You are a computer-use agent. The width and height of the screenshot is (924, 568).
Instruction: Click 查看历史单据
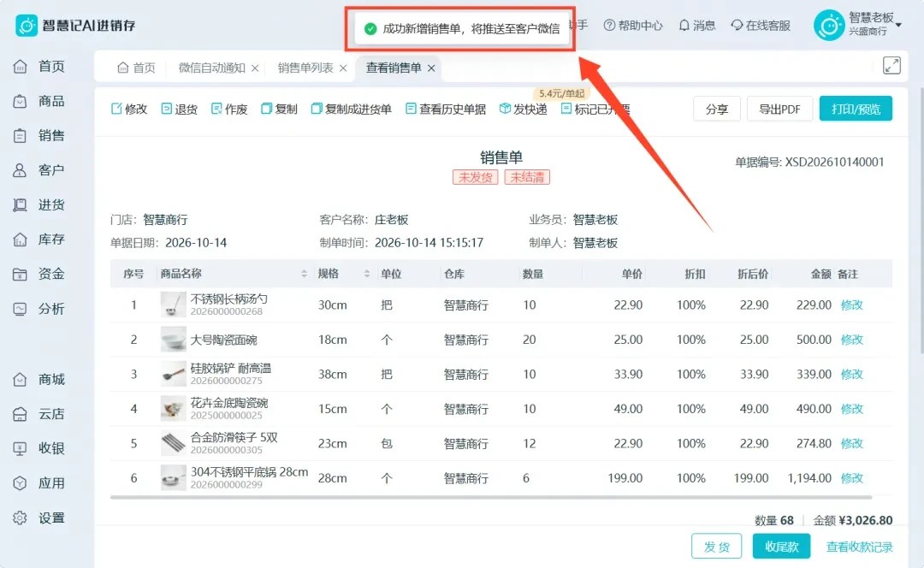click(x=446, y=109)
